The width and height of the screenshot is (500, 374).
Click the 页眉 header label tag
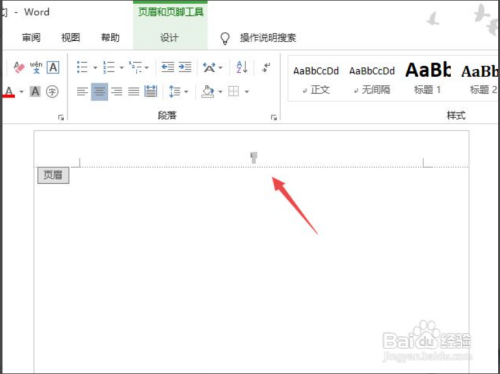click(x=53, y=175)
